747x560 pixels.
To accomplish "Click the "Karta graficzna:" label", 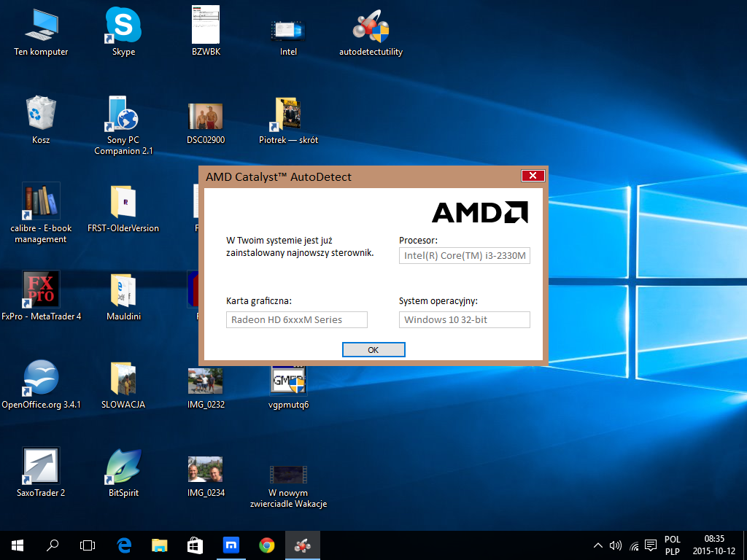I will tap(259, 301).
